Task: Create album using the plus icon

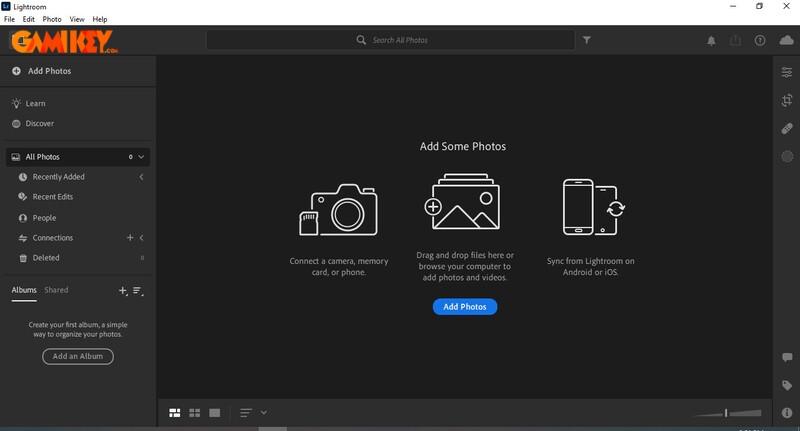Action: [x=122, y=291]
